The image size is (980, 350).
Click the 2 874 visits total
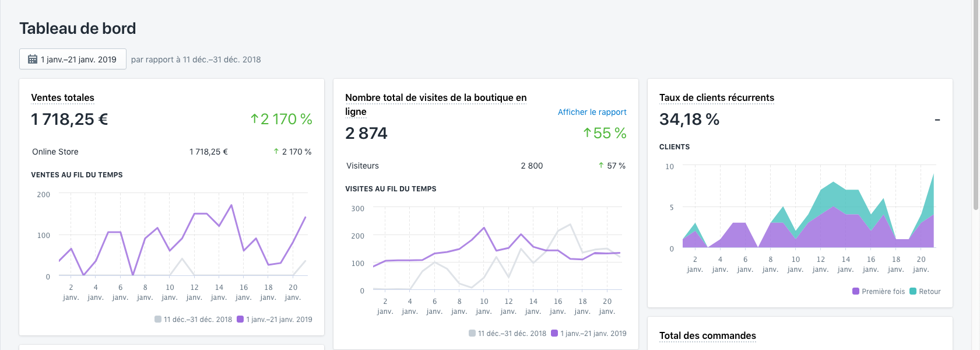click(x=366, y=133)
